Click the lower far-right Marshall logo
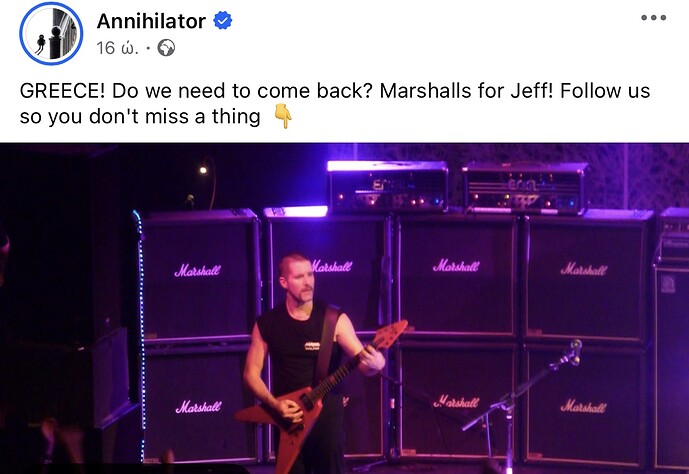 (583, 406)
